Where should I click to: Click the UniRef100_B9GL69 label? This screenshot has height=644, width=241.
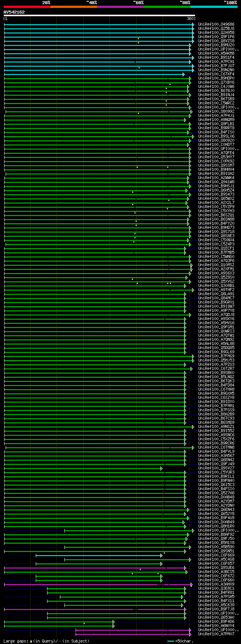coord(216,352)
